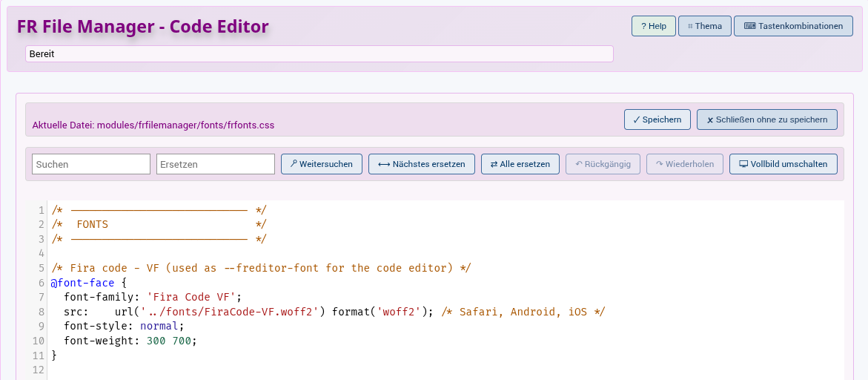Focus the Suchen search field
This screenshot has height=380, width=868.
pyautogui.click(x=91, y=165)
